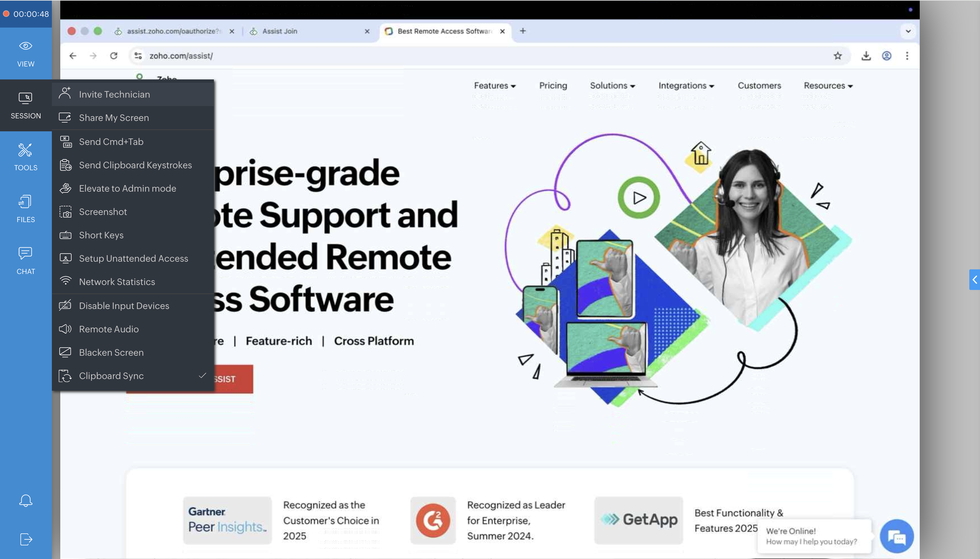Viewport: 980px width, 559px height.
Task: Open the Pricing link
Action: pos(553,86)
